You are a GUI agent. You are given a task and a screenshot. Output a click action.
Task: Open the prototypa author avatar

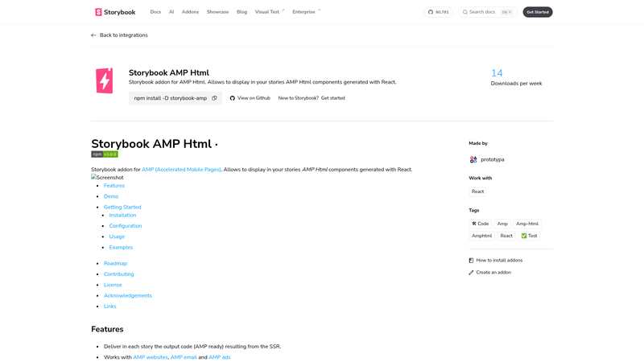coord(473,159)
